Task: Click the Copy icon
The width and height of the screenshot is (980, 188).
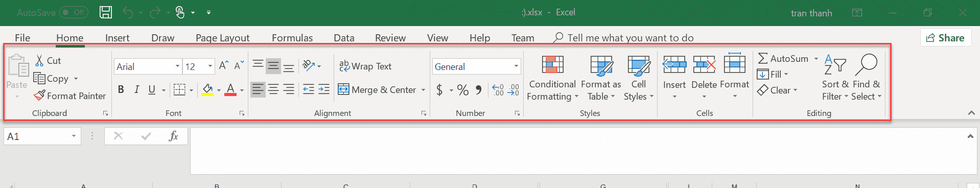Action: tap(39, 78)
